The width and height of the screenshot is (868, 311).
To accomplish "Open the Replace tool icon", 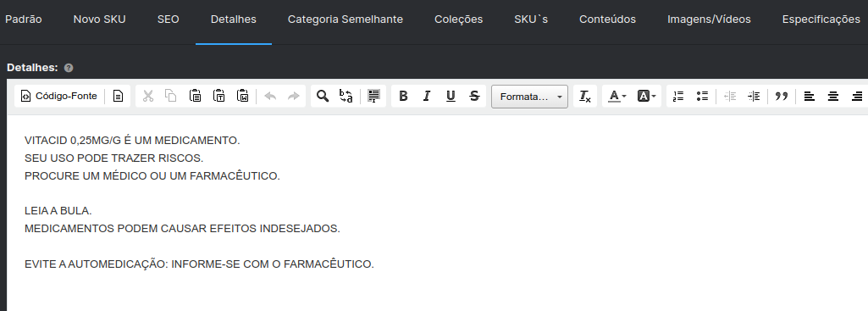I will pos(346,96).
